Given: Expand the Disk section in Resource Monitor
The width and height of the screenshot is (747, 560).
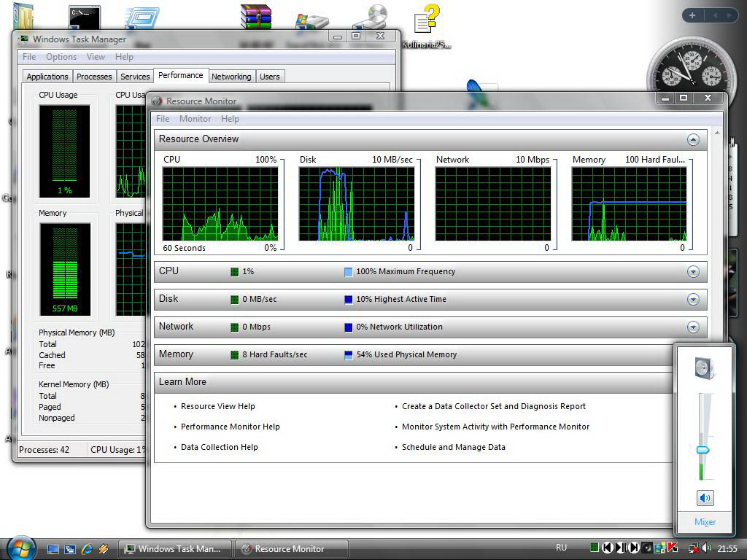Looking at the screenshot, I should (x=693, y=300).
